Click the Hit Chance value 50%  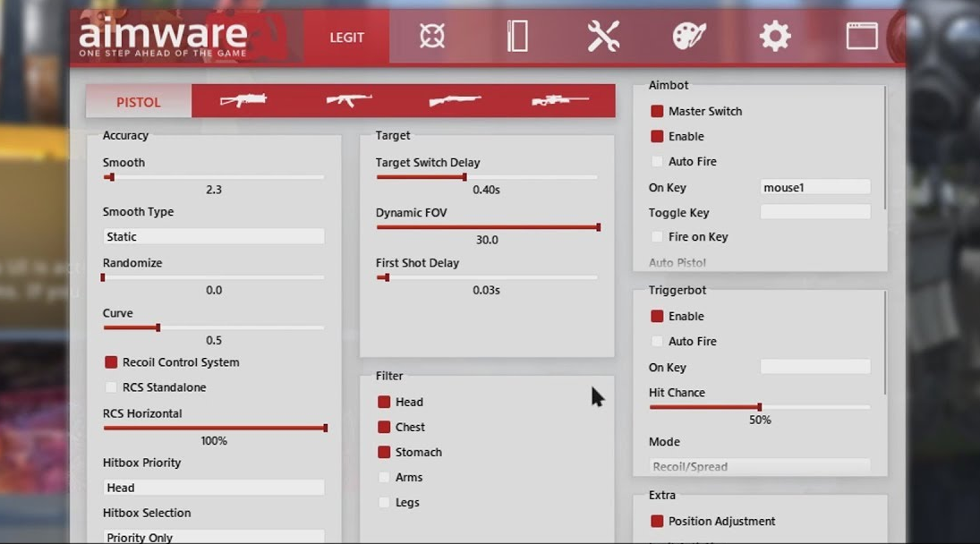[x=760, y=421]
